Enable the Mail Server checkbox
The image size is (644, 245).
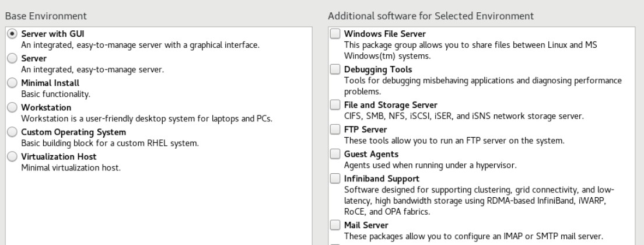[335, 225]
